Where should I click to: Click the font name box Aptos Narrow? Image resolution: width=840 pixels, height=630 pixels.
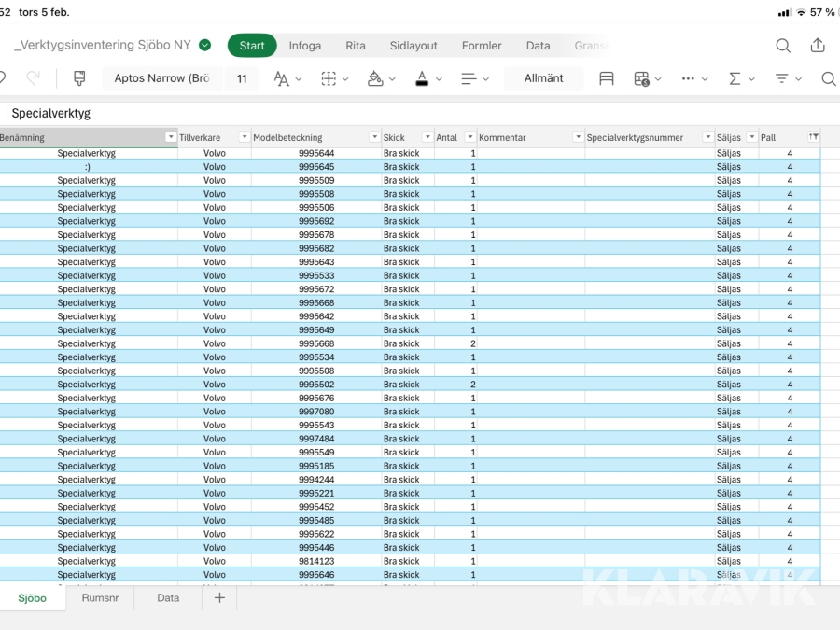(161, 78)
